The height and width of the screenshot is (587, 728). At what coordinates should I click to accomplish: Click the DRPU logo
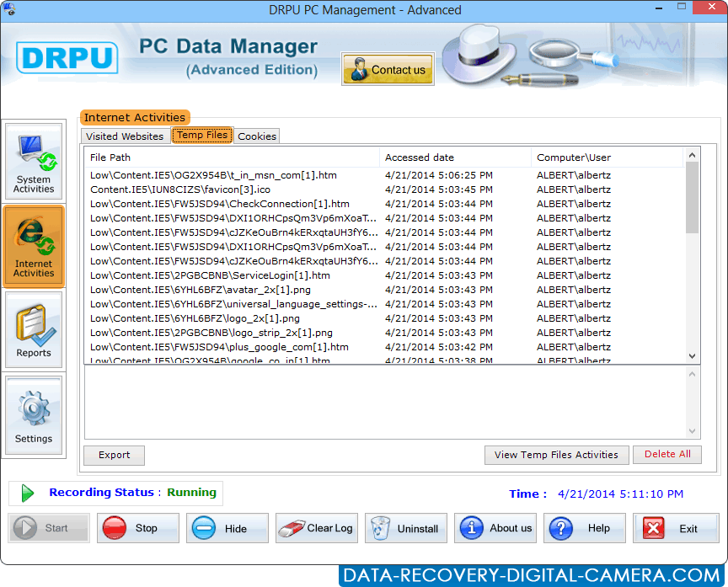(x=67, y=57)
